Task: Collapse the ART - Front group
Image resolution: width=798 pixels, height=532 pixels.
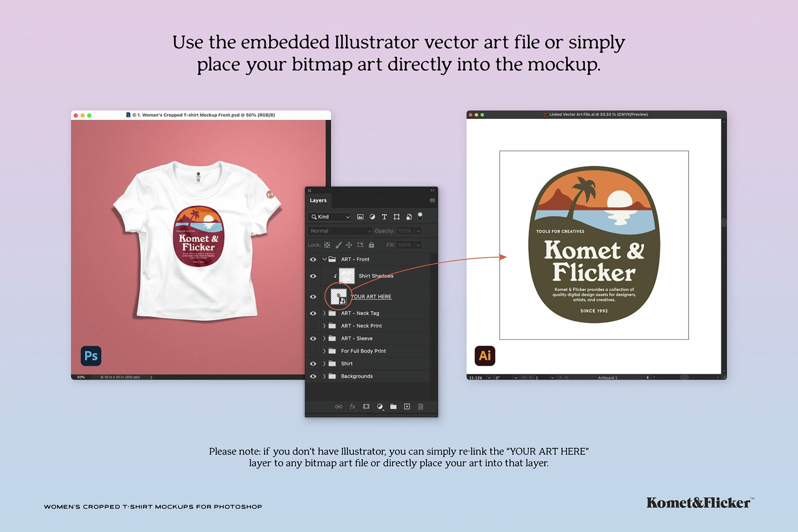Action: (324, 259)
